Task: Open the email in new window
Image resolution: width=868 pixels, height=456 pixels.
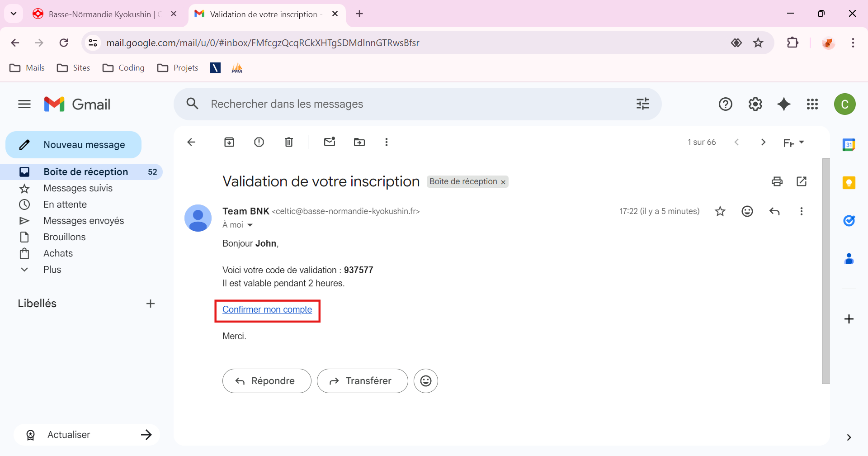Action: (802, 181)
